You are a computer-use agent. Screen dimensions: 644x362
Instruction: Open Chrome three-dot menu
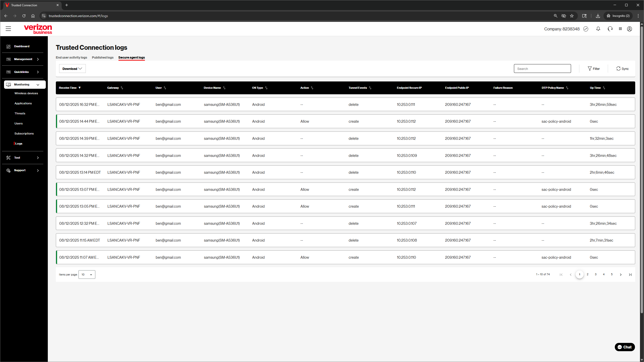click(638, 16)
